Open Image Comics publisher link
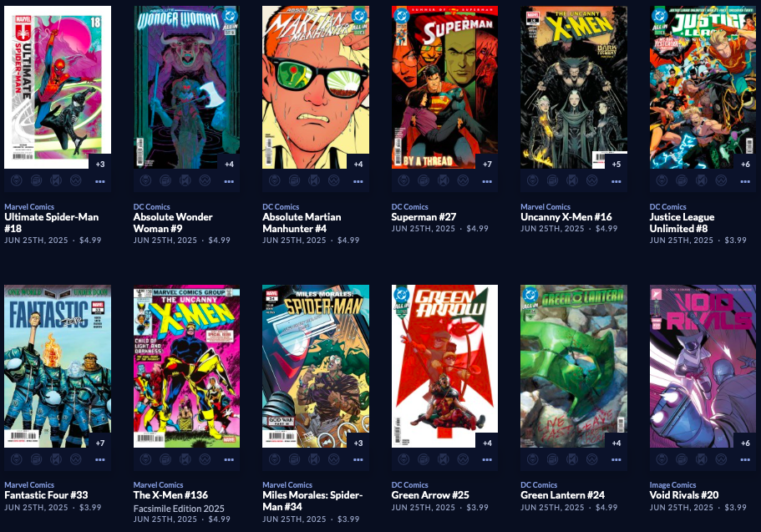This screenshot has width=761, height=532. tap(672, 485)
